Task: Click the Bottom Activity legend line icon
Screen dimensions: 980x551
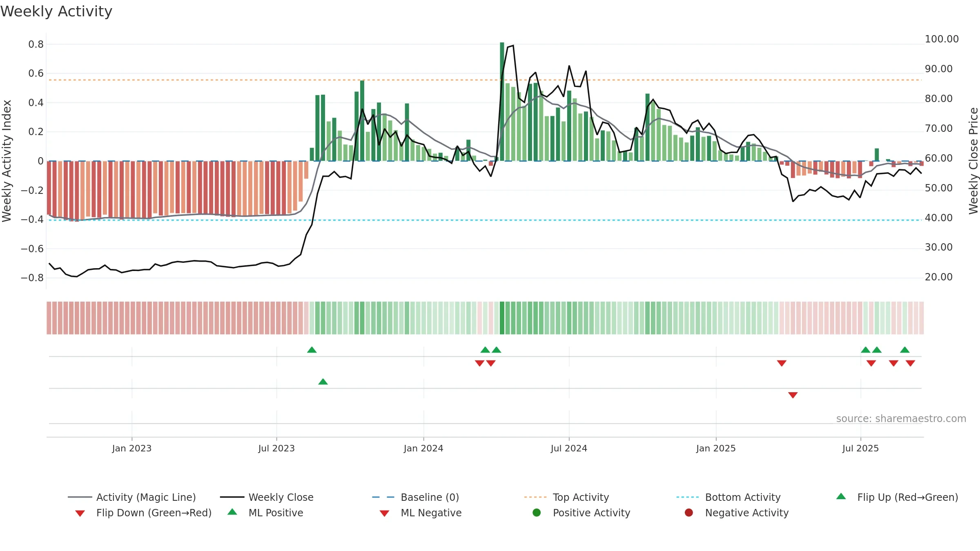Action: [687, 497]
